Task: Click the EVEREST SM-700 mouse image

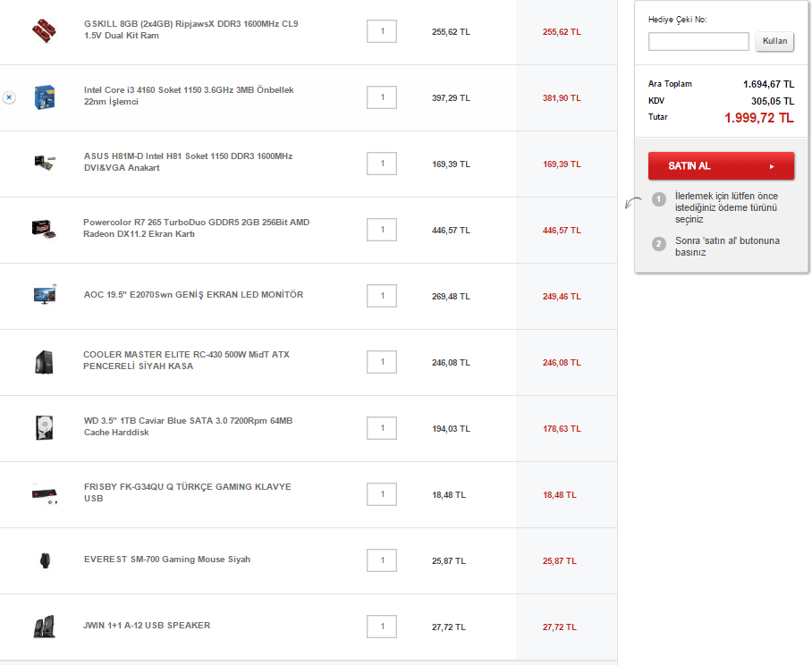Action: [43, 560]
